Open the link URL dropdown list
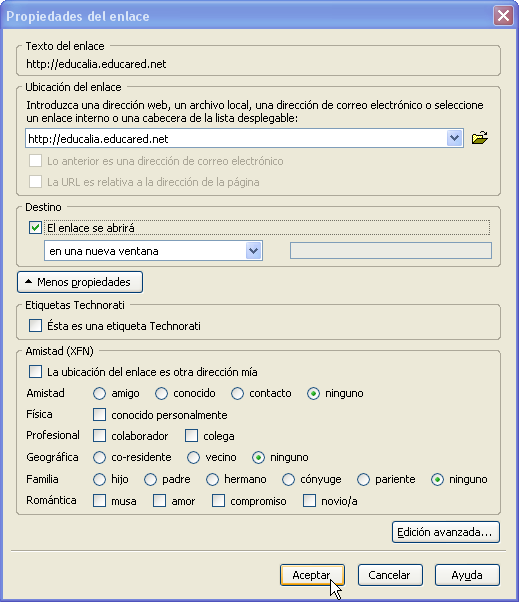 tap(455, 138)
